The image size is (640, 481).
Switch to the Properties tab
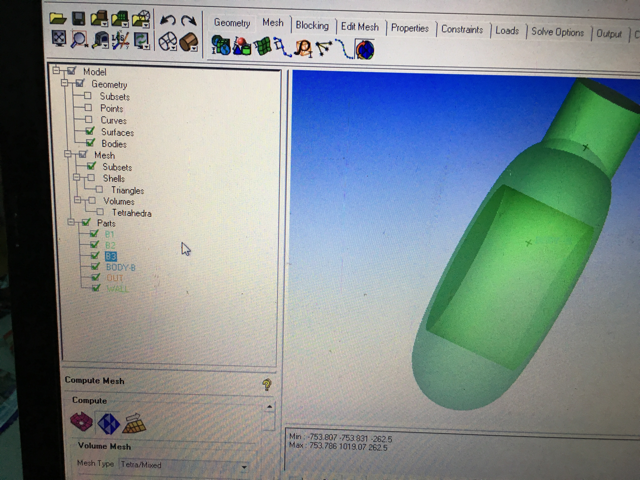410,29
